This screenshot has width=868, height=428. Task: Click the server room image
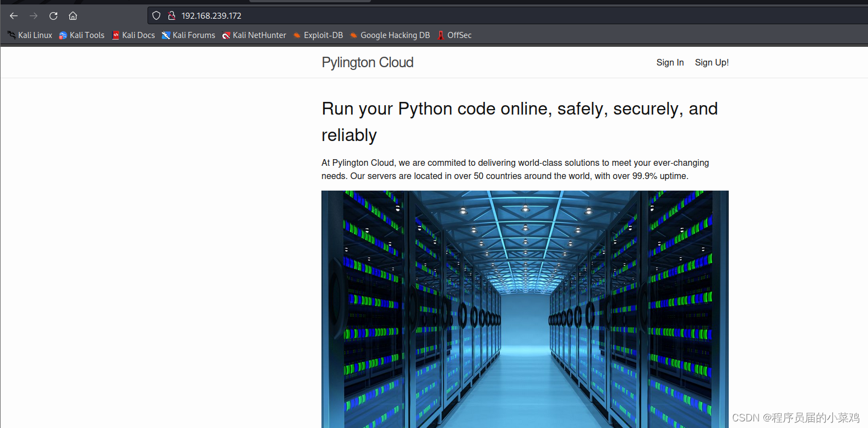tap(525, 309)
